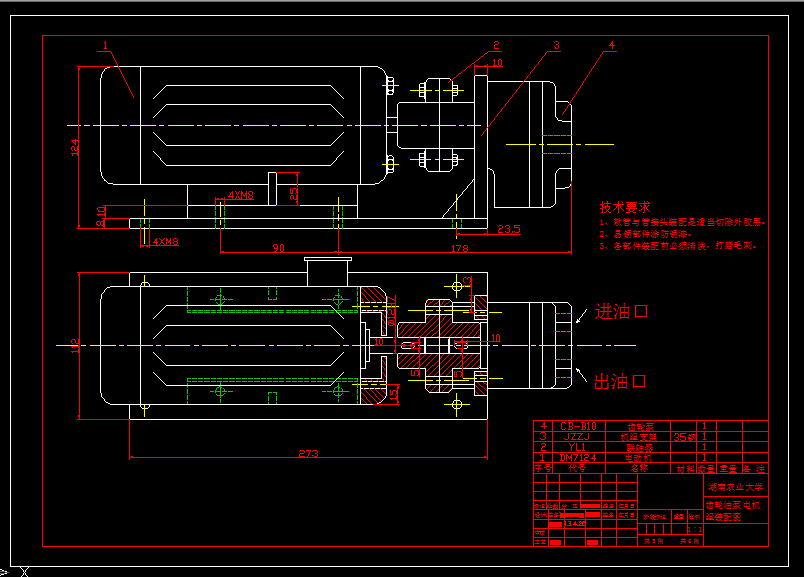Viewport: 804px width, 577px height.
Task: Click the 112 width dimension text
Action: [x=75, y=345]
